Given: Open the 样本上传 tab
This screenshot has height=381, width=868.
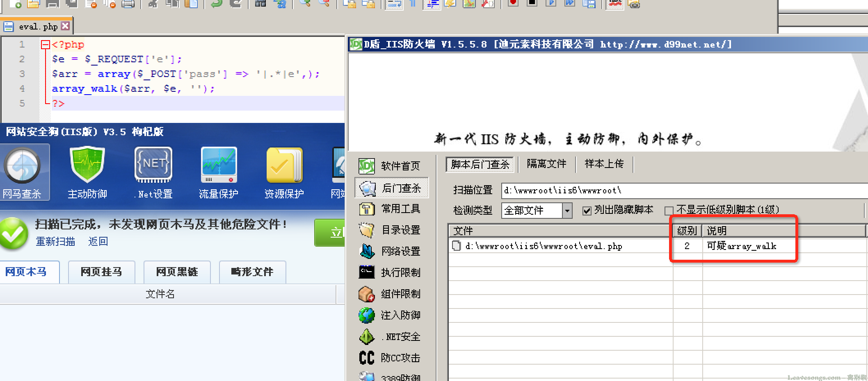Looking at the screenshot, I should point(604,164).
